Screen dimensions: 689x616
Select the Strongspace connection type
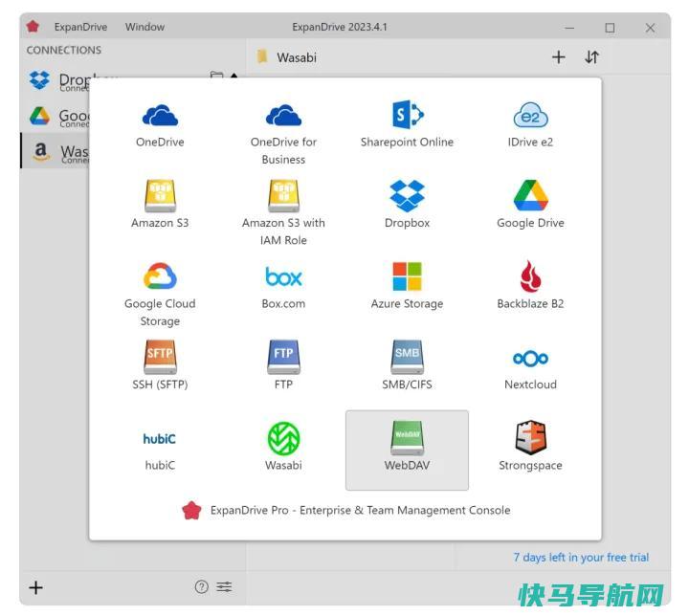click(x=530, y=447)
